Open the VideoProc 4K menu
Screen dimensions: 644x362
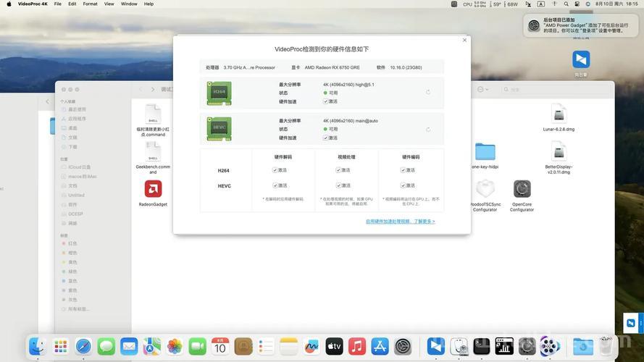click(x=33, y=4)
